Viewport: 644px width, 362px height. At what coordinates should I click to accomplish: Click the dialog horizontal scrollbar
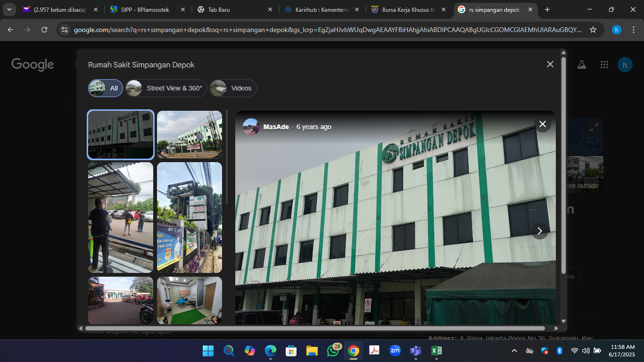(x=315, y=328)
